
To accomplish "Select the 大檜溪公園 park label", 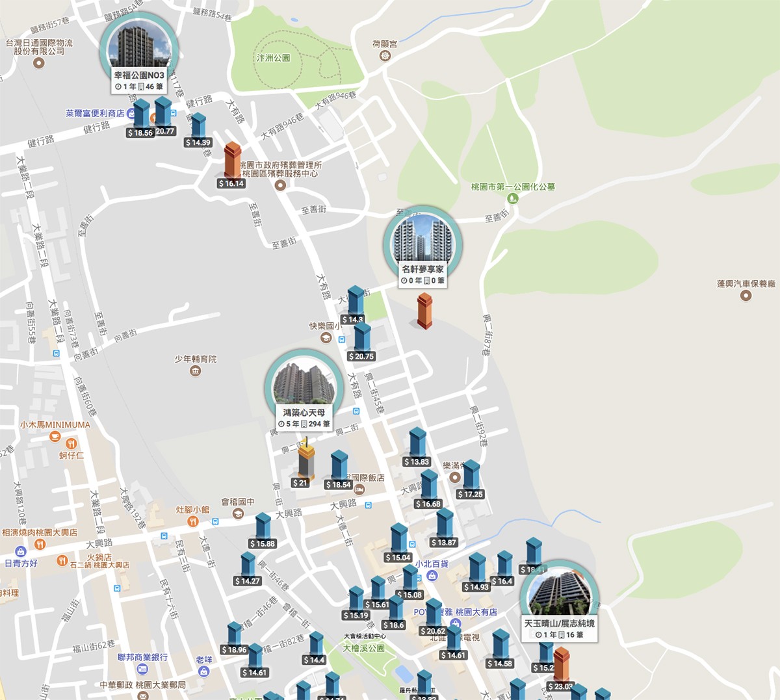I will (x=363, y=648).
